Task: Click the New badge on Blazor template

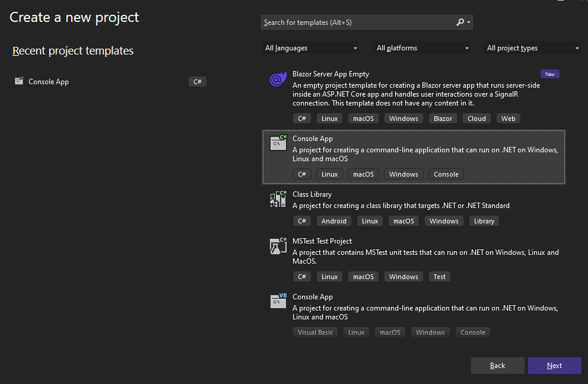Action: click(x=549, y=74)
